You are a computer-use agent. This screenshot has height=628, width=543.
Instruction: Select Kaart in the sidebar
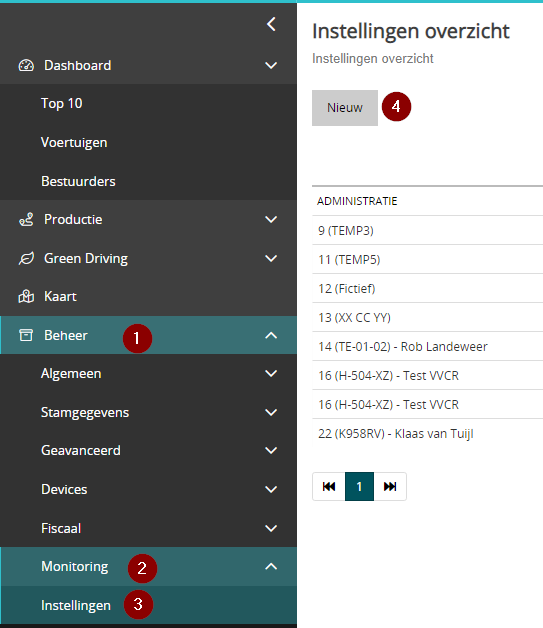tap(60, 296)
